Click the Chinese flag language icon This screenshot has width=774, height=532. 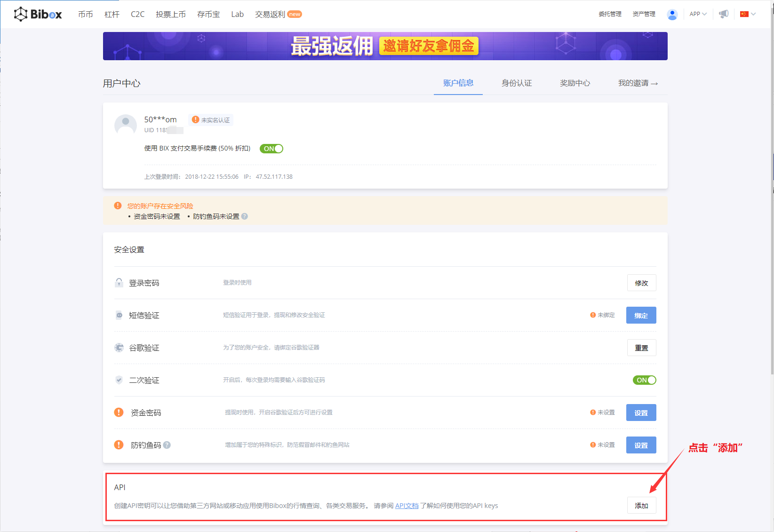click(744, 14)
